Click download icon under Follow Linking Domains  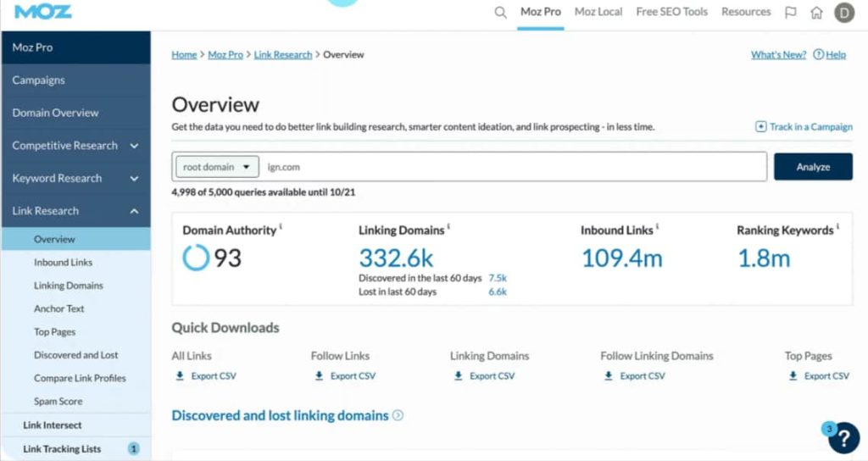(609, 375)
